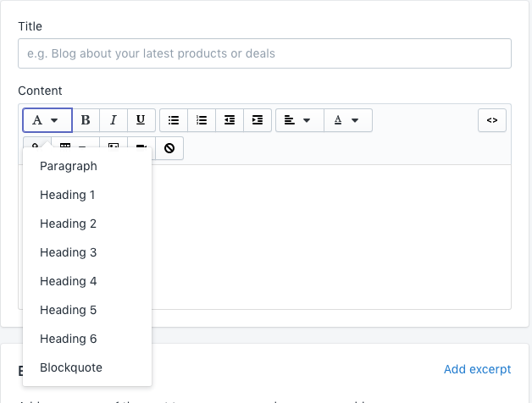Click the outdent icon
Screen dimensions: 532x403
(x=230, y=120)
